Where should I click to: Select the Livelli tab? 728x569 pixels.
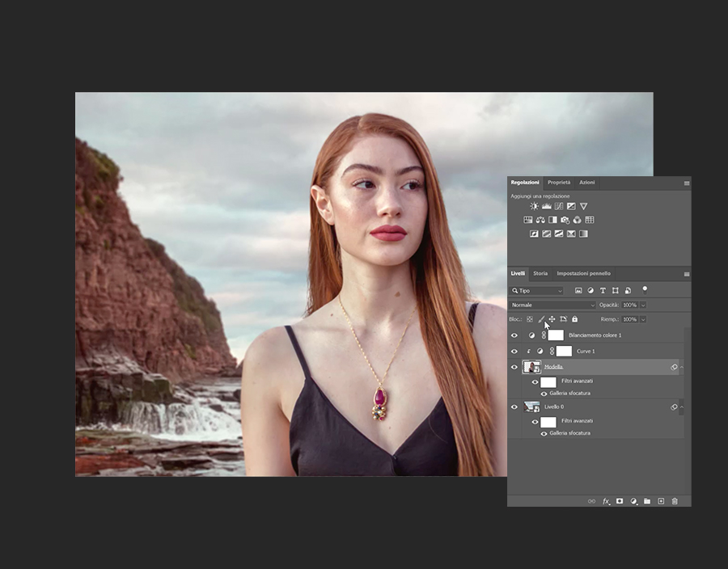pyautogui.click(x=518, y=273)
